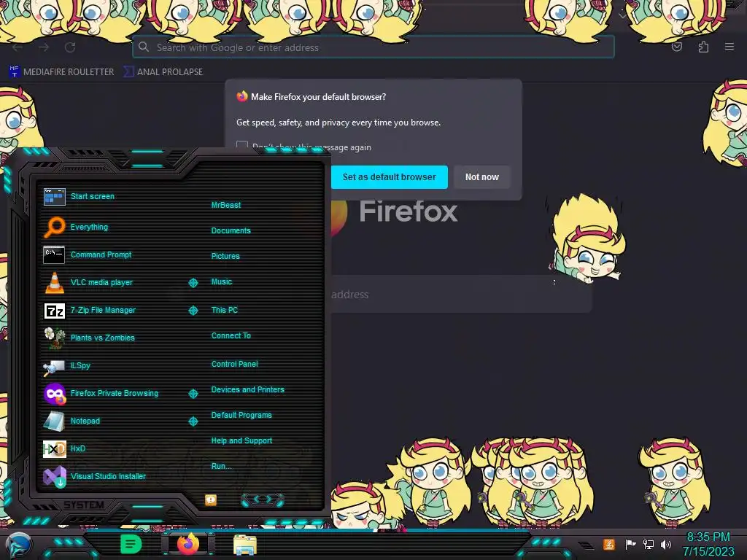The height and width of the screenshot is (560, 747).
Task: Click Firefox new tab page search box
Action: point(461,295)
